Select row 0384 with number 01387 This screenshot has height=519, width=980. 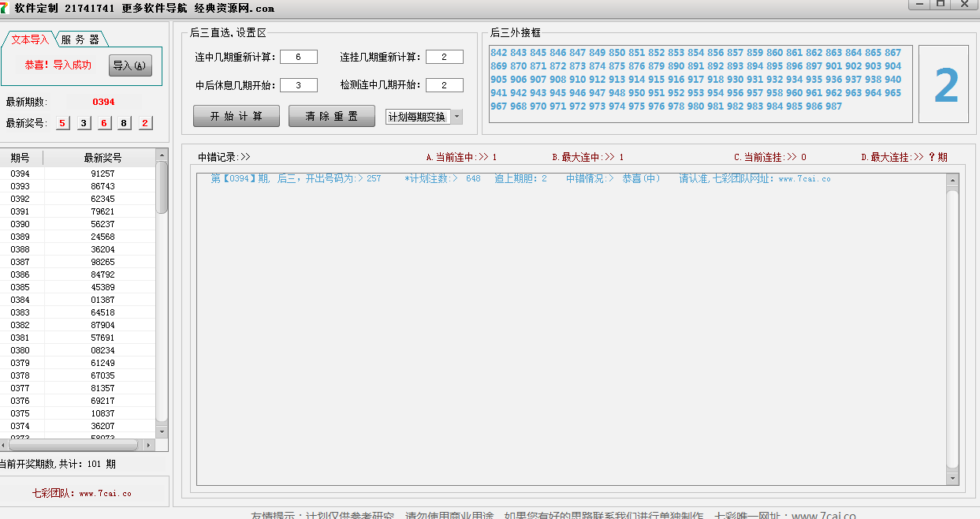point(77,300)
